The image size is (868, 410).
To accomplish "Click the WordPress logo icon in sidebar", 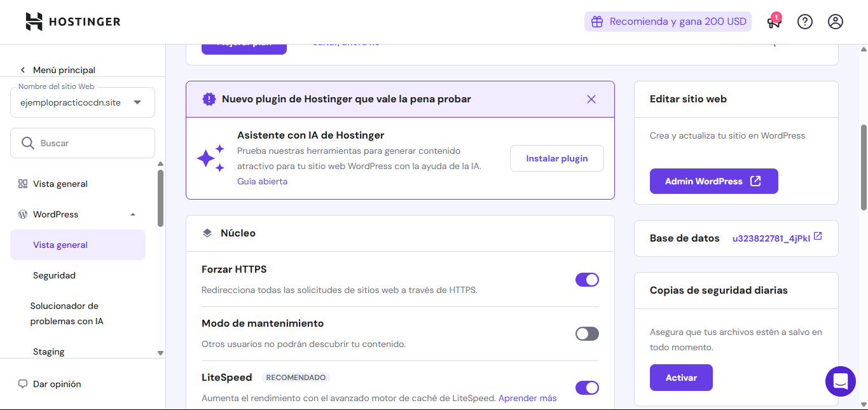I will (x=23, y=214).
